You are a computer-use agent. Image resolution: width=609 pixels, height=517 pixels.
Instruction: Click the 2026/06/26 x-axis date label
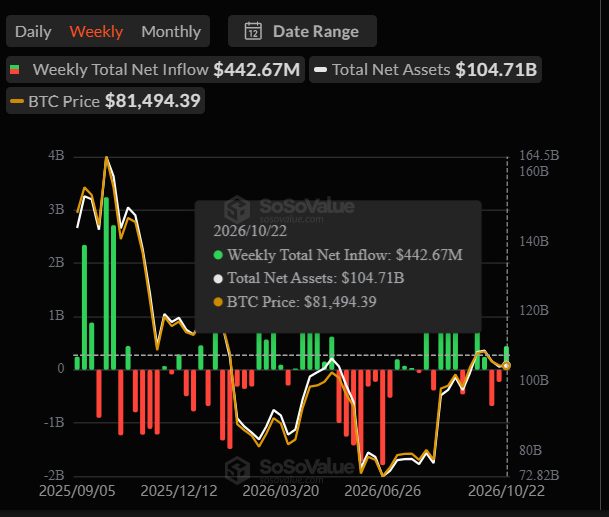point(383,491)
